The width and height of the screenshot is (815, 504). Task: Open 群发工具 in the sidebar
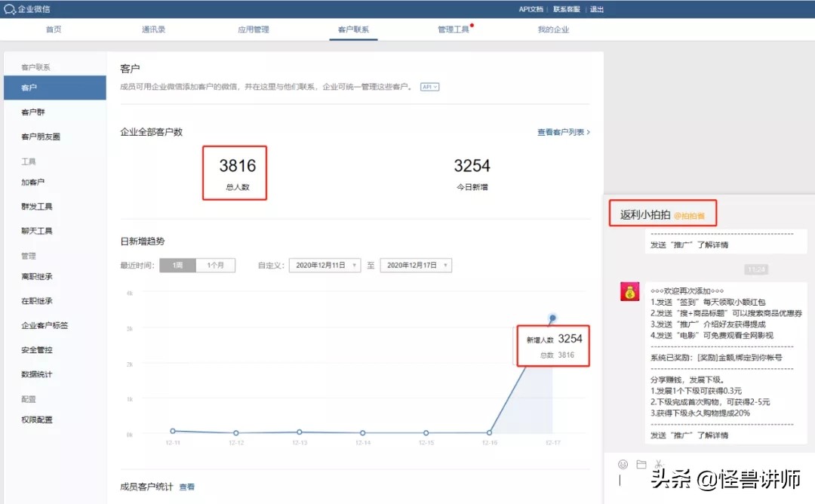[35, 206]
